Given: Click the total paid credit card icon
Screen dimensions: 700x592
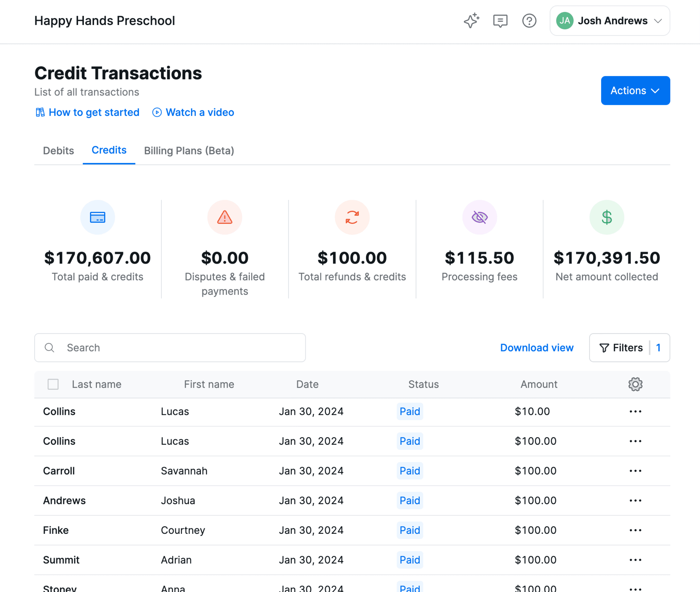Looking at the screenshot, I should click(x=97, y=218).
